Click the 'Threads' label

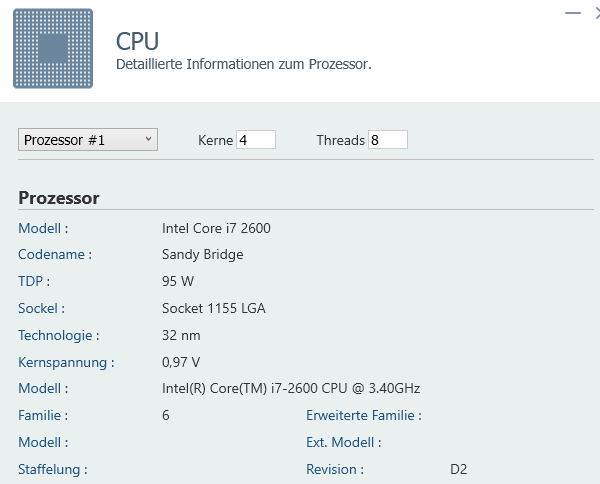(x=341, y=140)
